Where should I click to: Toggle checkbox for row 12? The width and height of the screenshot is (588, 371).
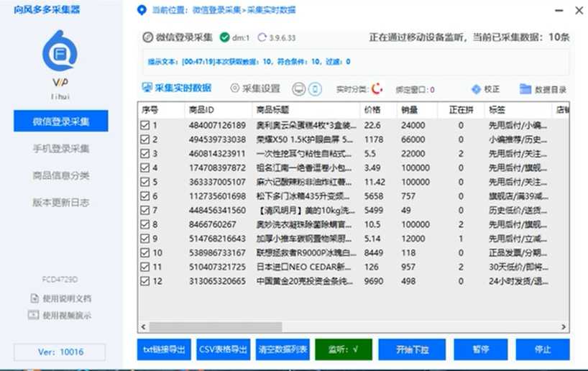click(144, 281)
